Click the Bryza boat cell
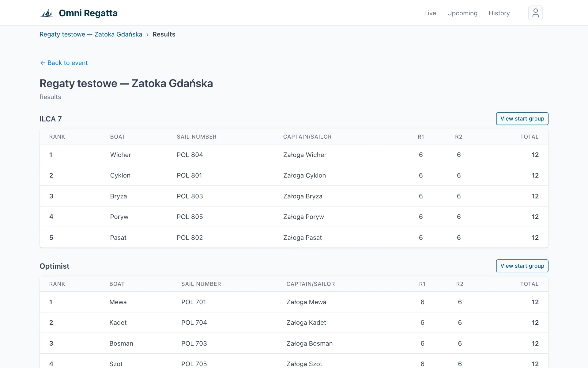The height and width of the screenshot is (368, 588). coord(119,196)
